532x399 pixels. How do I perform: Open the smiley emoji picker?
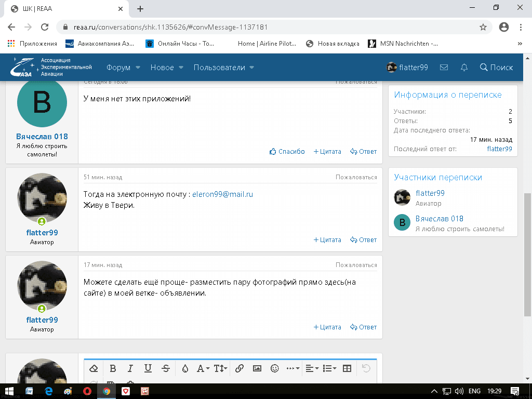pos(275,368)
